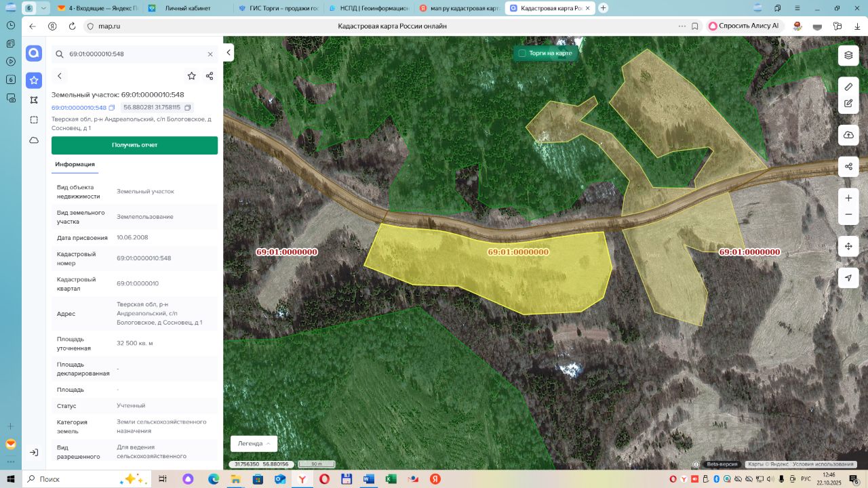Open favorites in the left sidebar
The width and height of the screenshot is (868, 488).
[x=34, y=80]
